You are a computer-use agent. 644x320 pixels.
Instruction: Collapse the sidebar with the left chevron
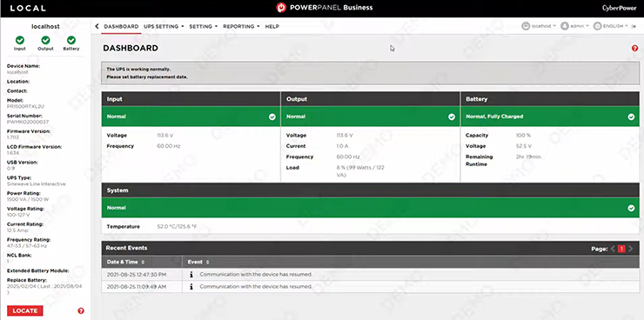tap(97, 26)
